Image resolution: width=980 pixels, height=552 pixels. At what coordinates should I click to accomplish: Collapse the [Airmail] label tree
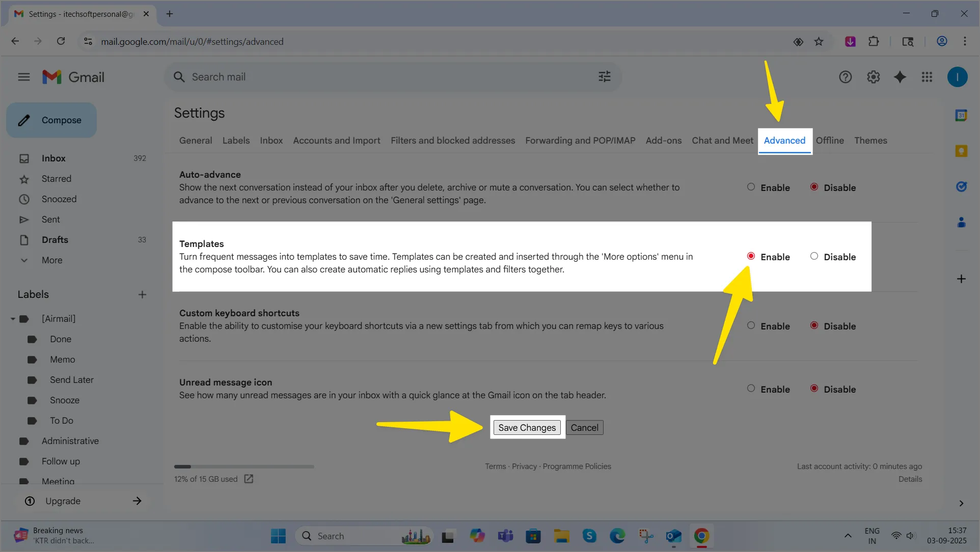pos(13,319)
